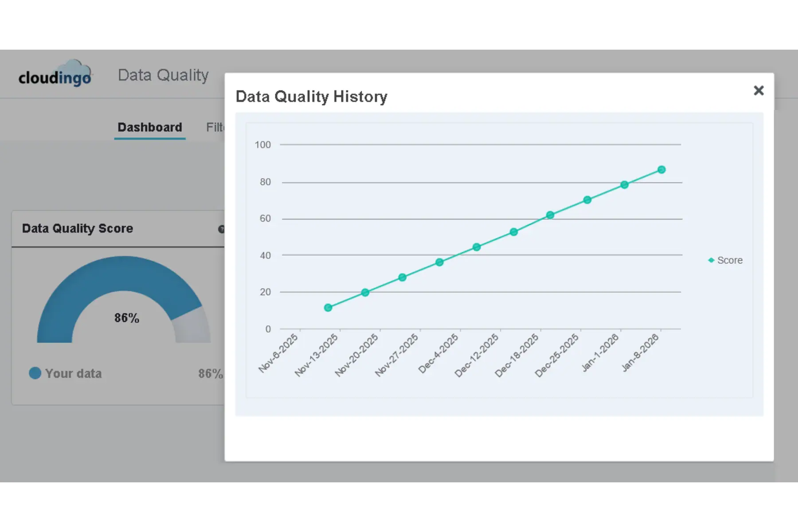Click the 100 y-axis value
The image size is (798, 532).
(262, 145)
